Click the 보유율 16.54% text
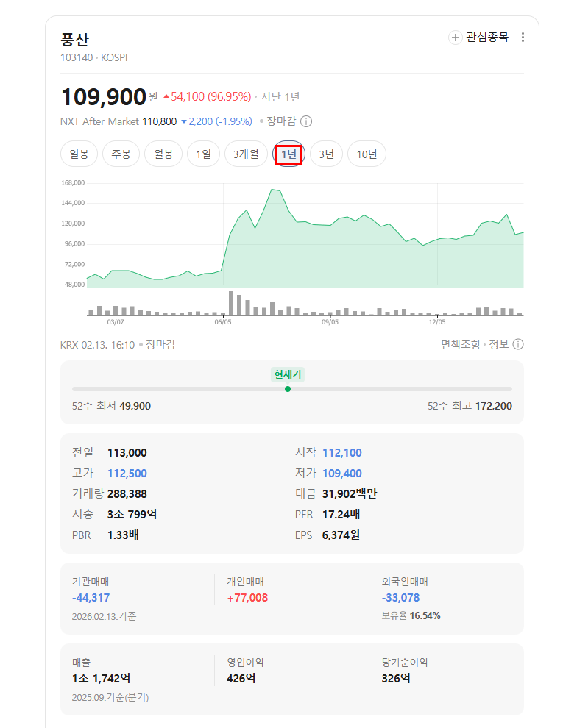This screenshot has width=577, height=728. [x=411, y=615]
